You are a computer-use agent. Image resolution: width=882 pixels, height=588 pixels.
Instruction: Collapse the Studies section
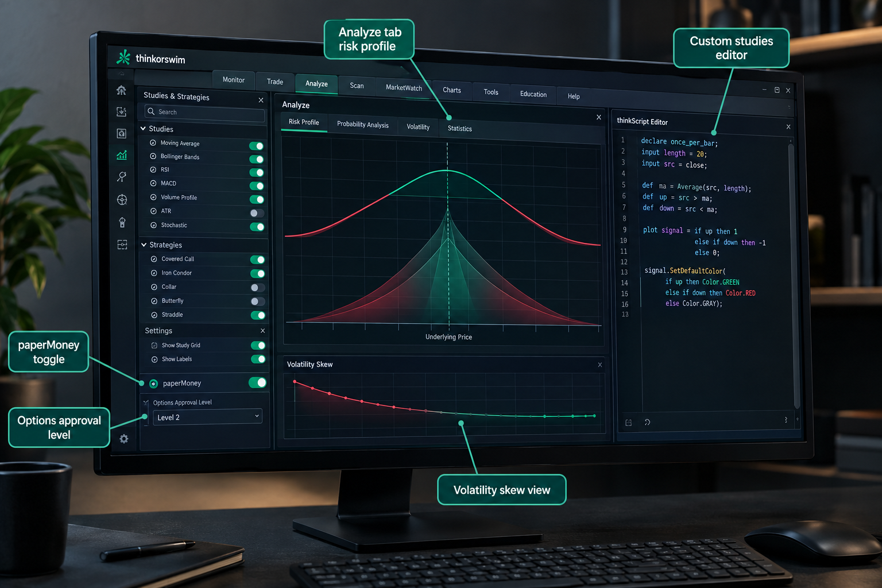point(143,129)
